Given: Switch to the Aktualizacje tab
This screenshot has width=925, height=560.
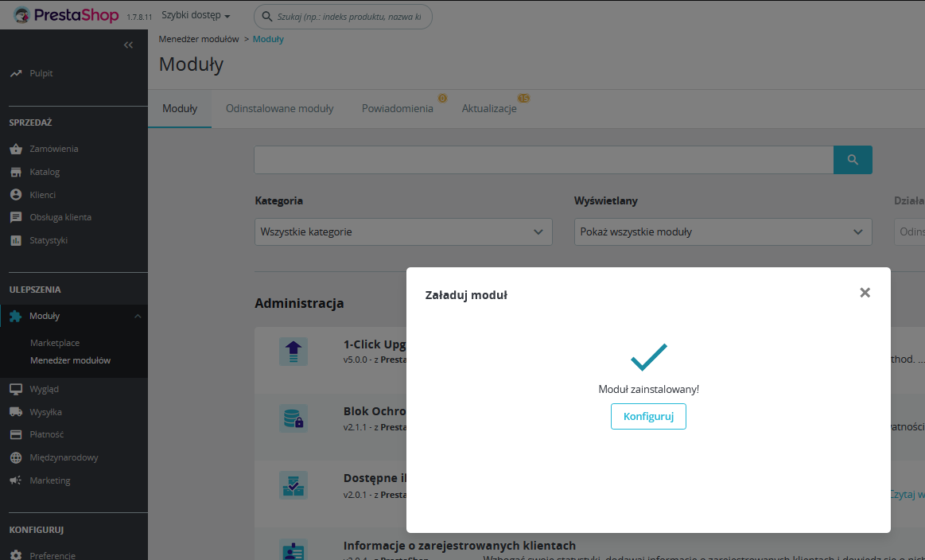Looking at the screenshot, I should [489, 108].
